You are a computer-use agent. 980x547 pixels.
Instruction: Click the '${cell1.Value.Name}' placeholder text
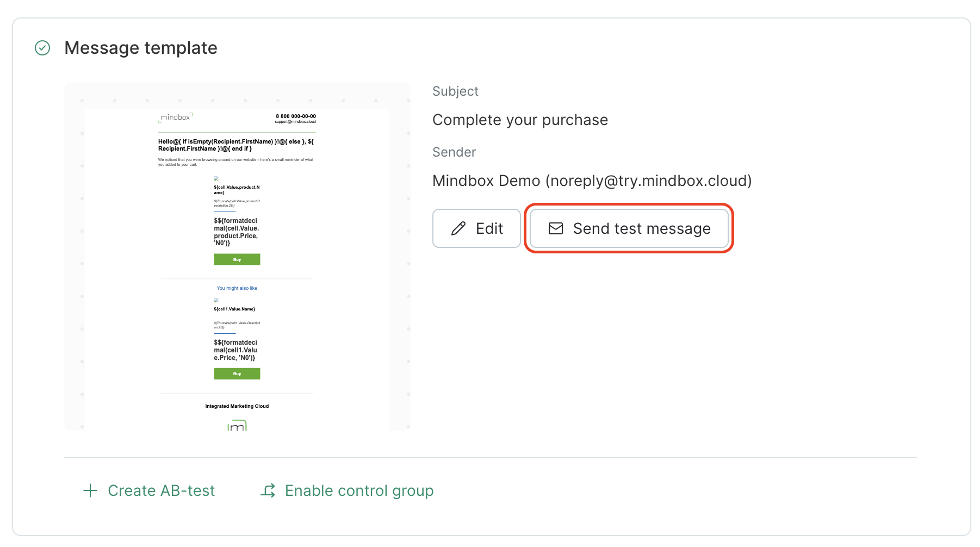coord(234,309)
